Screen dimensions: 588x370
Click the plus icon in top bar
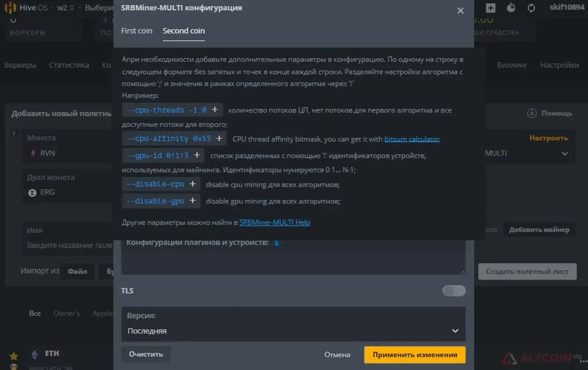coord(490,8)
